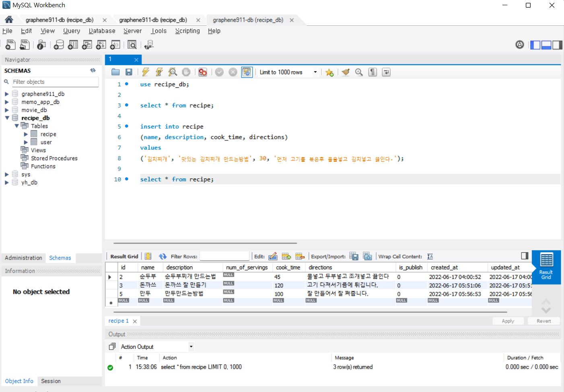Switch to the Administration tab
564x392 pixels.
[23, 258]
